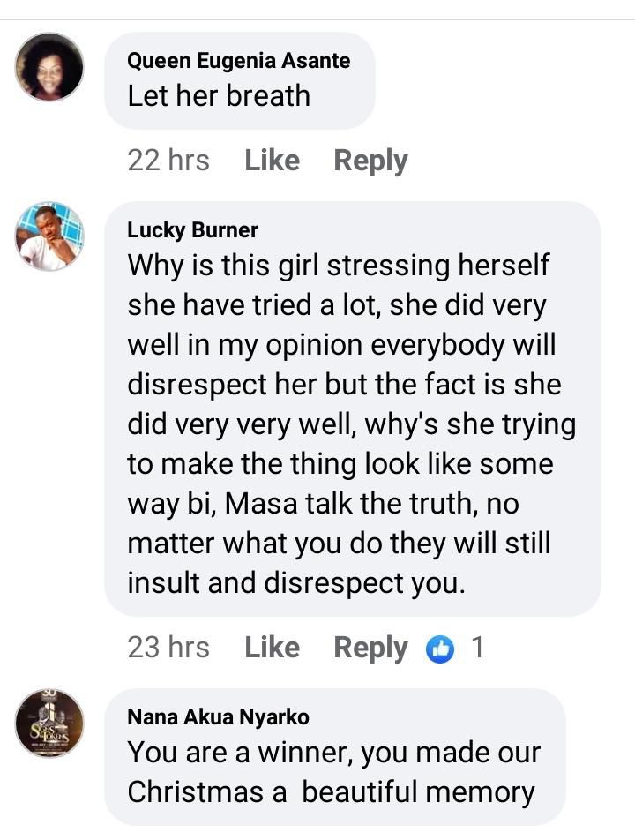Open Queen Eugenia Asante's profile picture
The width and height of the screenshot is (635, 840).
pos(49,67)
